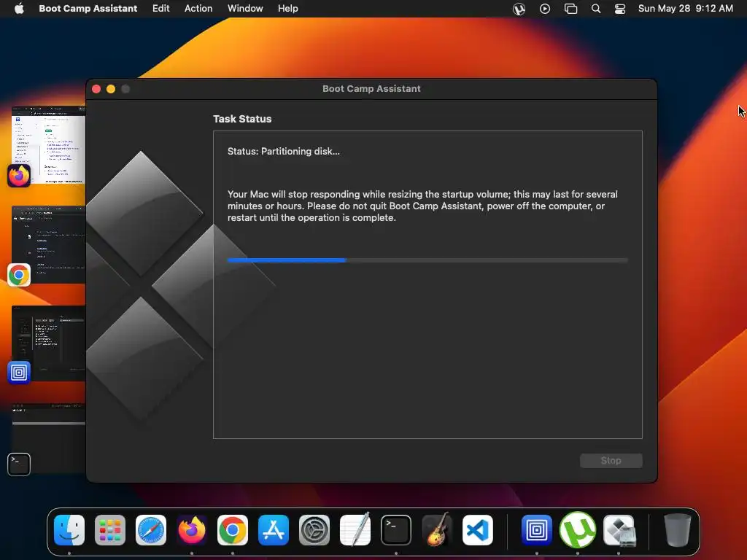The height and width of the screenshot is (560, 747).
Task: Click the partitioning progress bar
Action: click(427, 260)
